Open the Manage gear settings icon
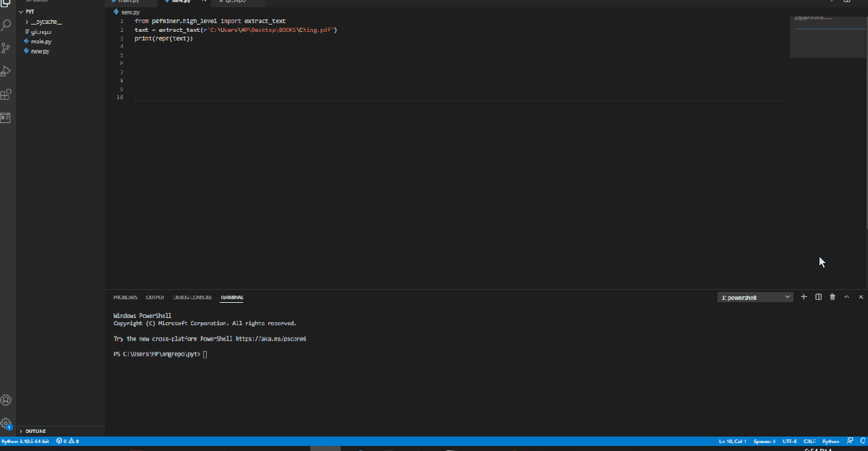 click(7, 424)
